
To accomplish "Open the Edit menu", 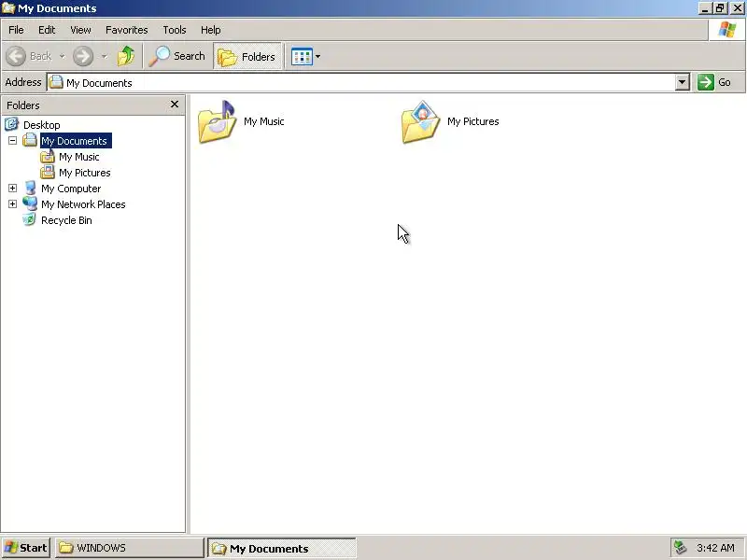I will pos(47,30).
